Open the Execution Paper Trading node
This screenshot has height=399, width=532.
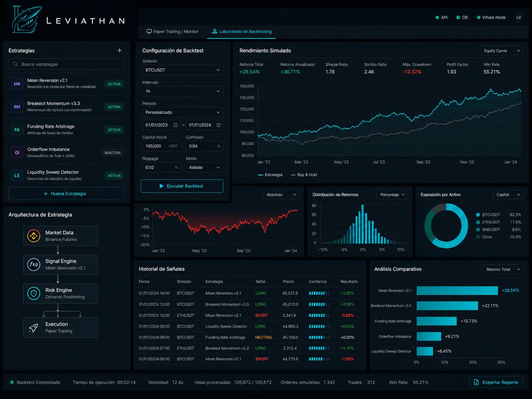click(61, 327)
